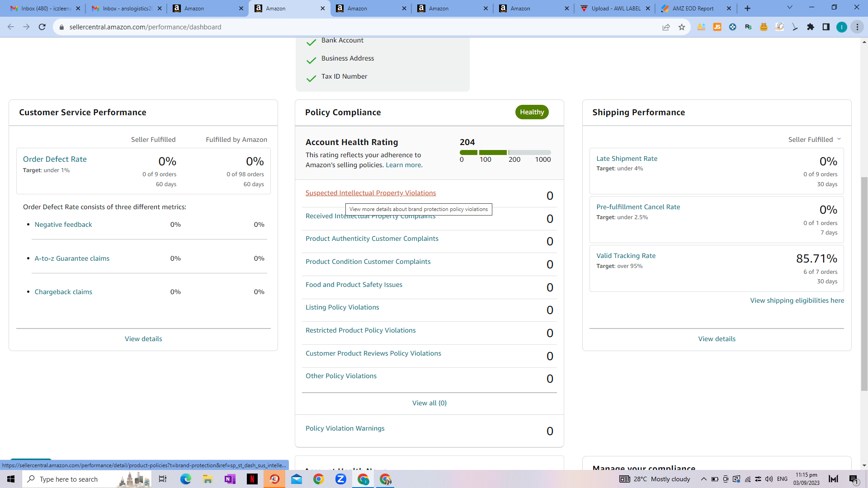
Task: Launch OneNote from the taskbar
Action: (230, 479)
